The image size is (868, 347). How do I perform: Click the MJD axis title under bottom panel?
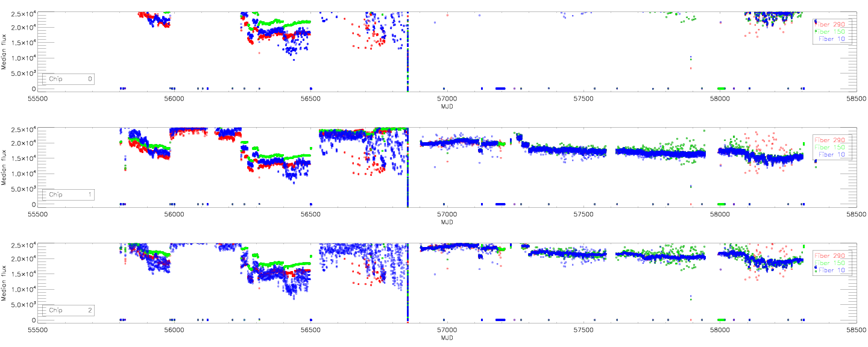[447, 337]
